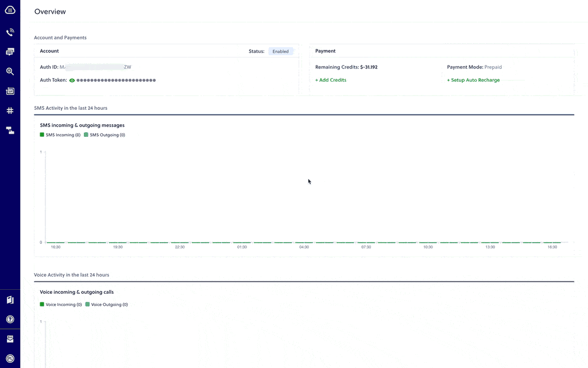Open the Messaging section in the sidebar
588x368 pixels.
tap(10, 52)
